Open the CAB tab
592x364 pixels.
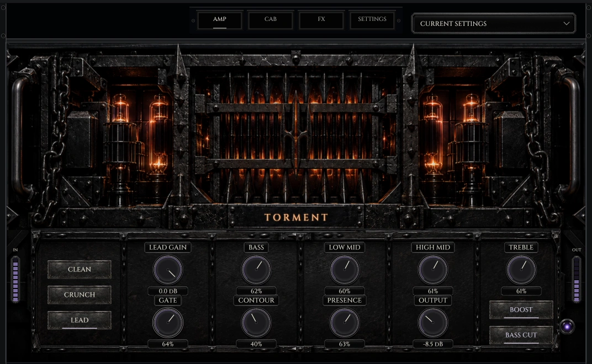[x=271, y=20]
